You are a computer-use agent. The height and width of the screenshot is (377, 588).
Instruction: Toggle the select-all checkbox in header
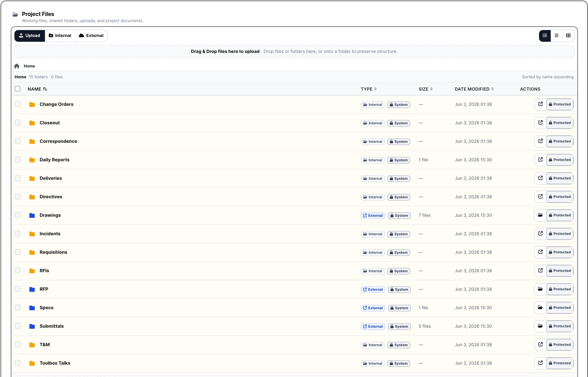coord(18,89)
